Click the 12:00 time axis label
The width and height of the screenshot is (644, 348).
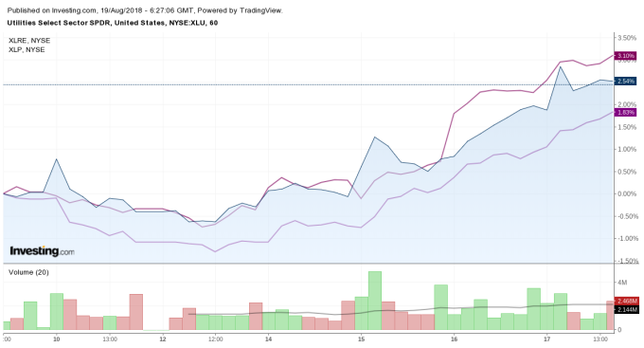tap(216, 339)
